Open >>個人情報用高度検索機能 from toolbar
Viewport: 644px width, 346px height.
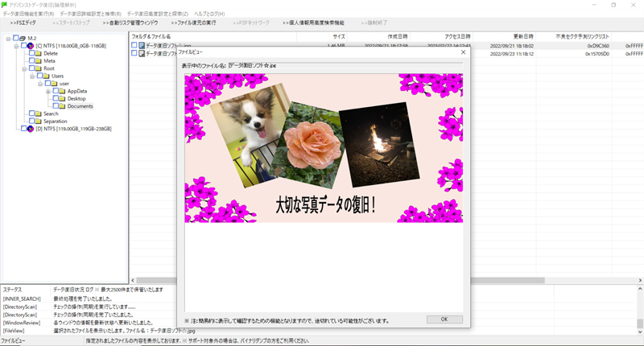313,23
